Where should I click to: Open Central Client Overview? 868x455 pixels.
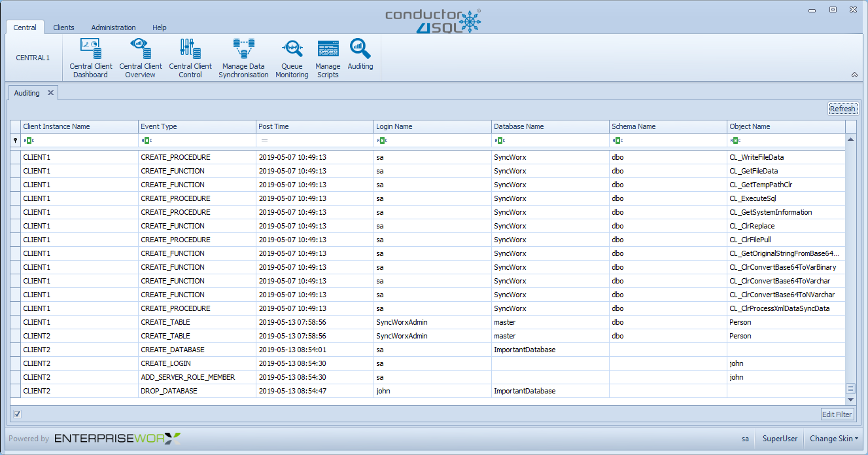point(141,58)
